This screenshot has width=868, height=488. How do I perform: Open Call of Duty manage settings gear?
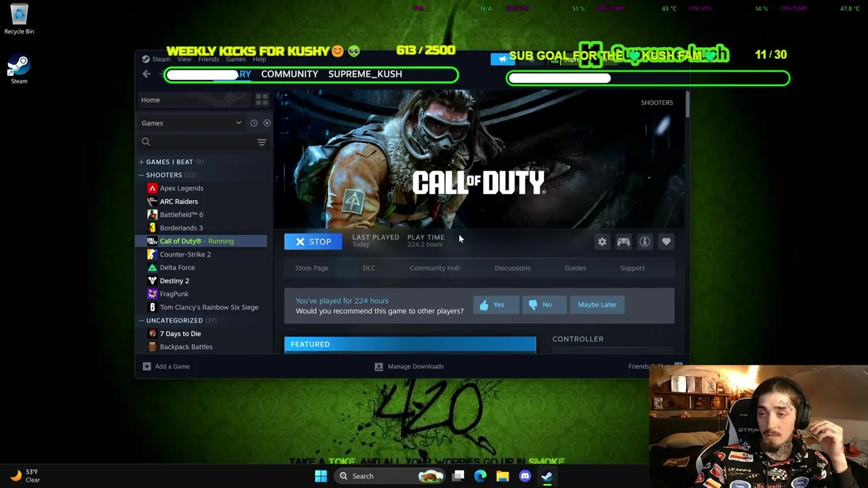[x=602, y=242]
